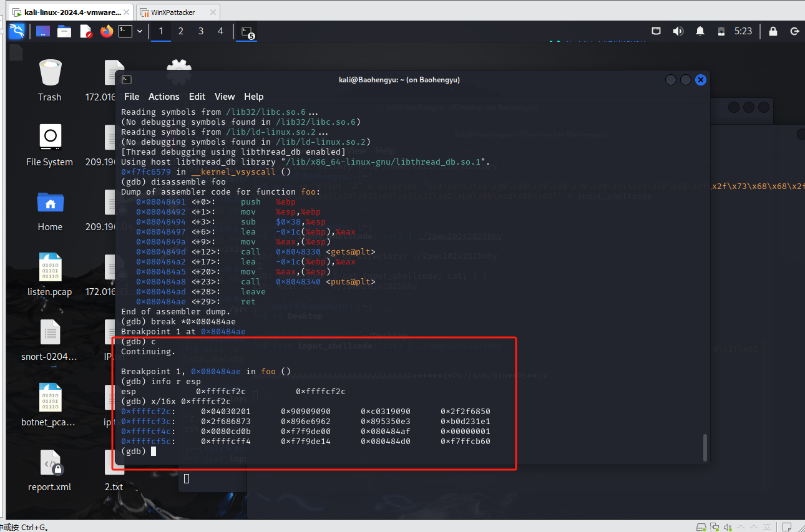Open the File menu in terminal
The image size is (805, 532).
tap(132, 97)
